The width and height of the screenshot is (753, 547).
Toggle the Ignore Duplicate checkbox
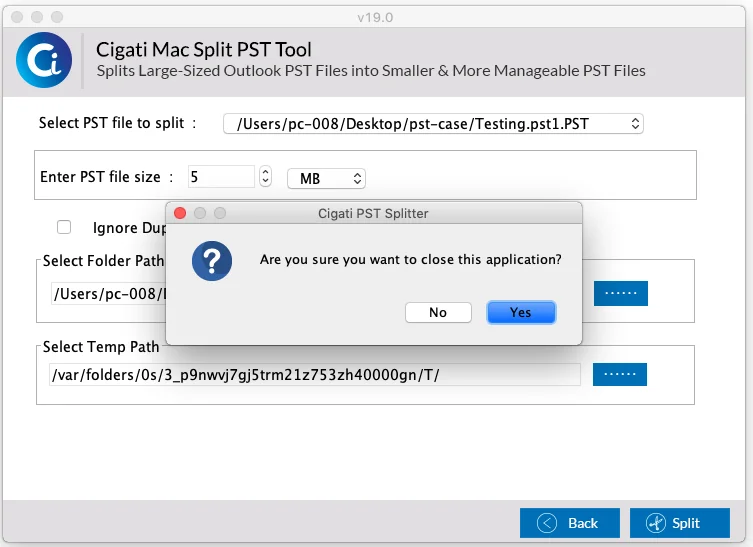click(64, 227)
